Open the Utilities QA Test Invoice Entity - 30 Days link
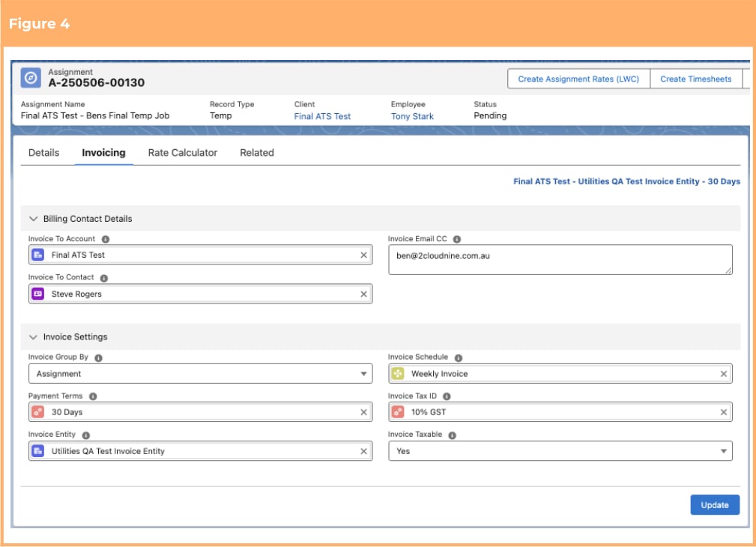This screenshot has width=756, height=547. (x=626, y=181)
